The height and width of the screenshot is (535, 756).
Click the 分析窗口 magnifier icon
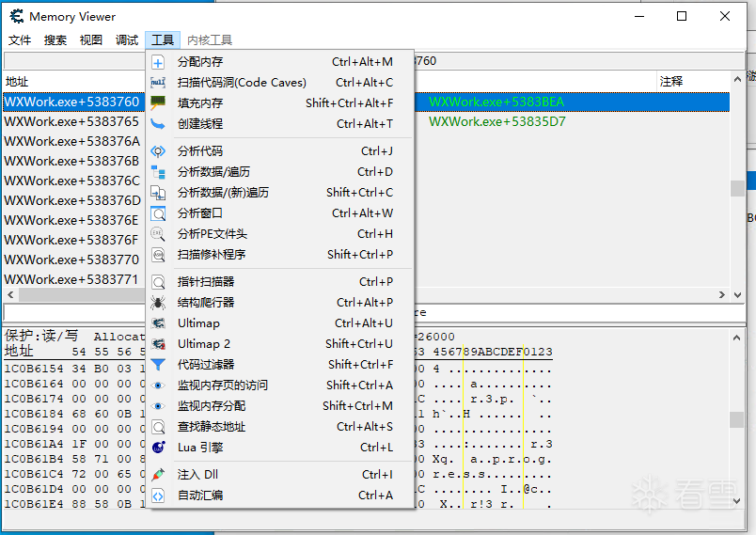coord(158,213)
